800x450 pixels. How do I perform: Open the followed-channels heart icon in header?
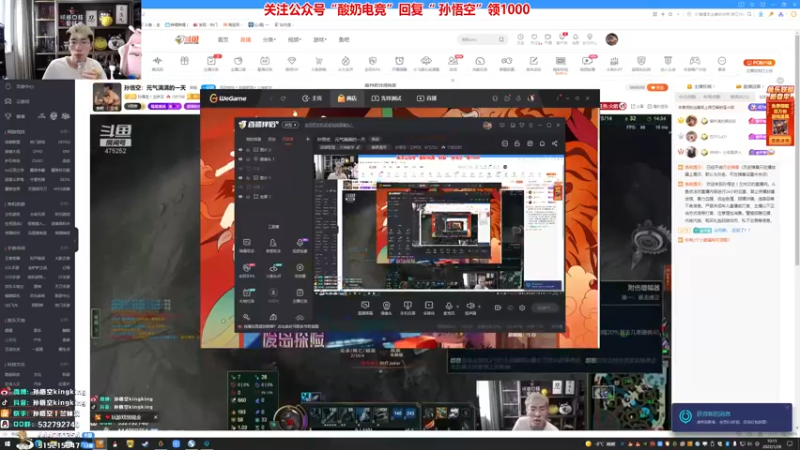534,37
